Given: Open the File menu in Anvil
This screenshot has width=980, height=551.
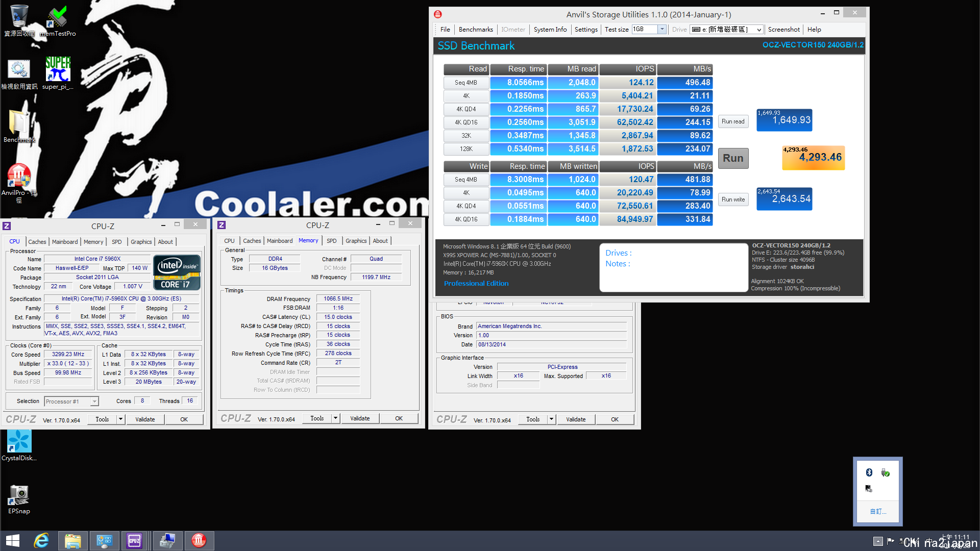Looking at the screenshot, I should pos(445,29).
